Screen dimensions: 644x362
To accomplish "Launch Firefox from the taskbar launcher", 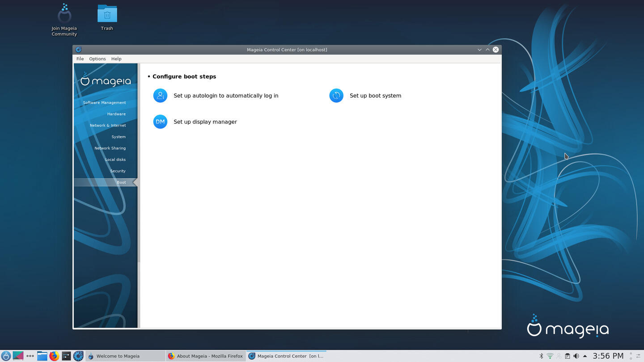I will tap(54, 356).
